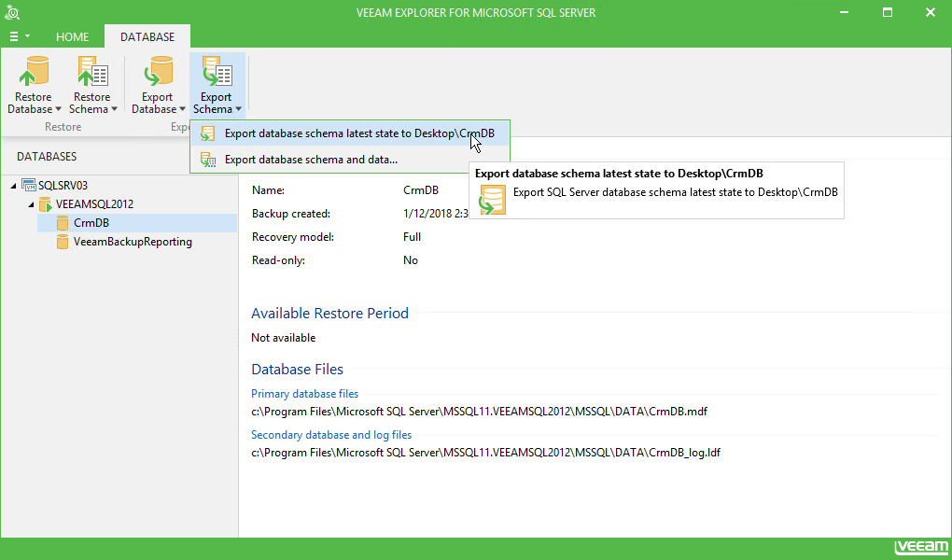
Task: Click the Primary database files heading
Action: click(x=305, y=394)
